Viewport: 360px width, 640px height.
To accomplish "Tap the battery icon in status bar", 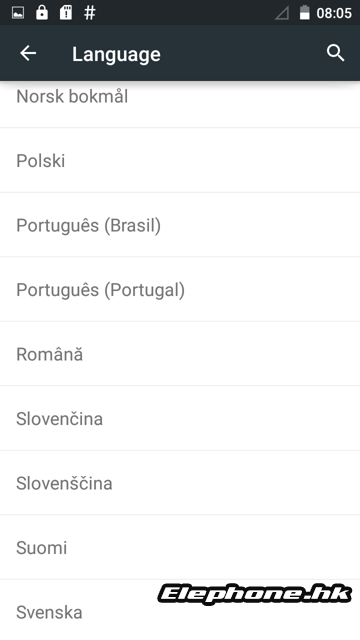I will coord(304,13).
